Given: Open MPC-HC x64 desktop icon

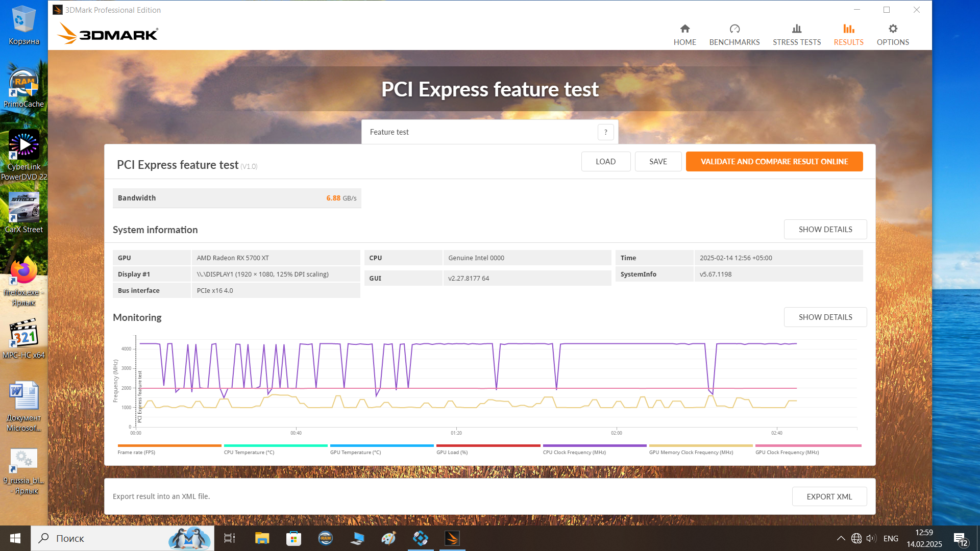Looking at the screenshot, I should pos(23,335).
